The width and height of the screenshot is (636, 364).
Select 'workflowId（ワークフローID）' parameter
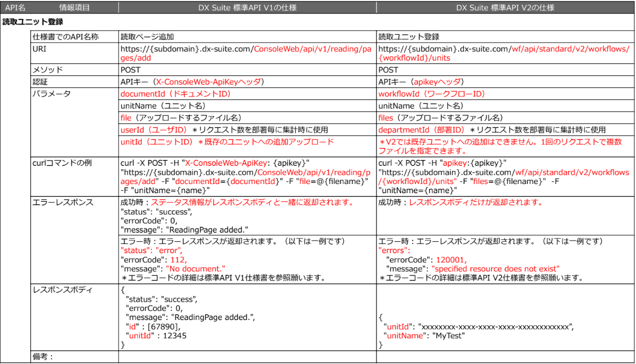coord(431,94)
